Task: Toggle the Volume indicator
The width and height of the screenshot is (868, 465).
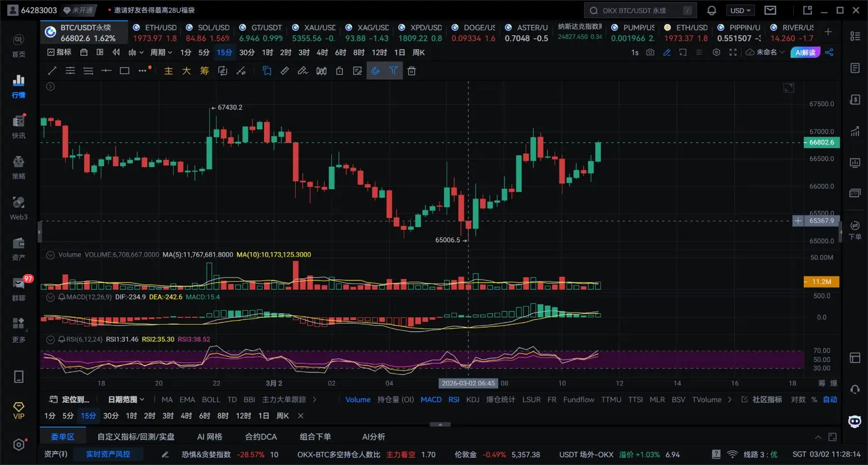Action: click(358, 400)
